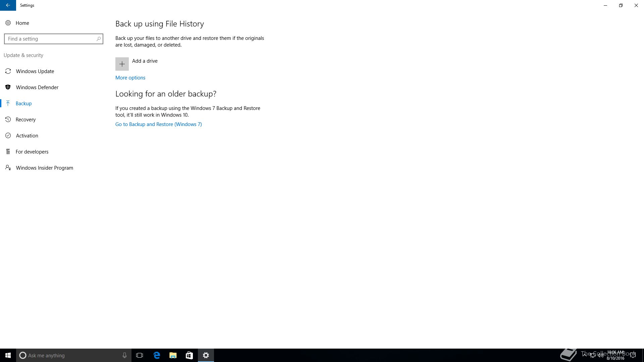
Task: Restore down the Settings window
Action: [621, 5]
